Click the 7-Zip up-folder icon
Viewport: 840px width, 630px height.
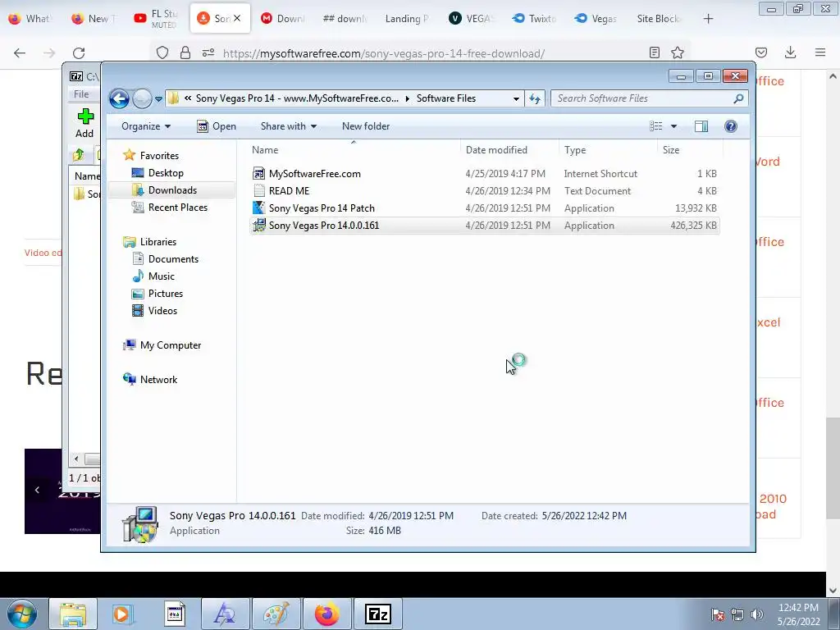(x=78, y=155)
